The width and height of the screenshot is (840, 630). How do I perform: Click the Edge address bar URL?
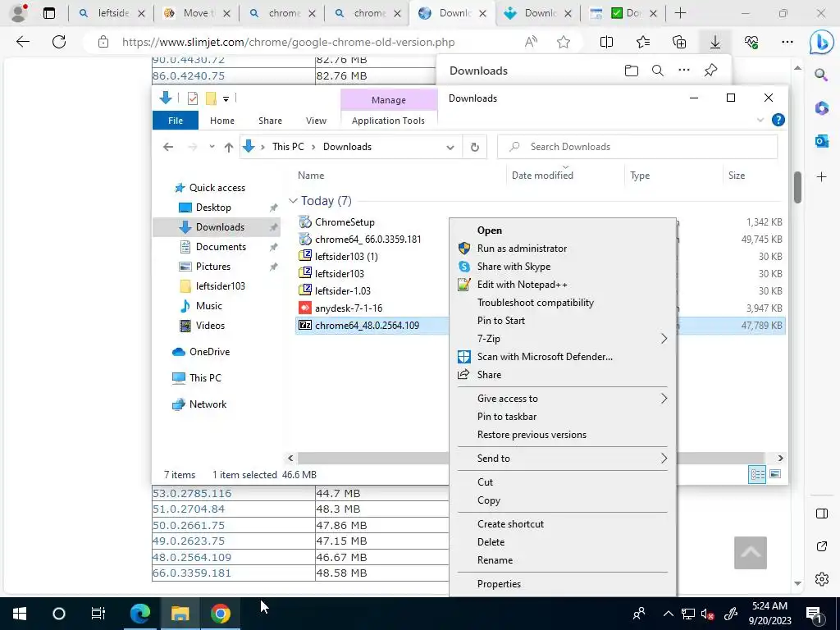(288, 42)
